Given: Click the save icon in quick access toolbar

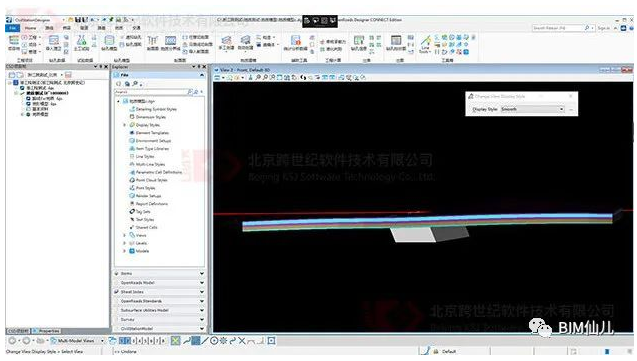Looking at the screenshot, I should click(x=78, y=19).
